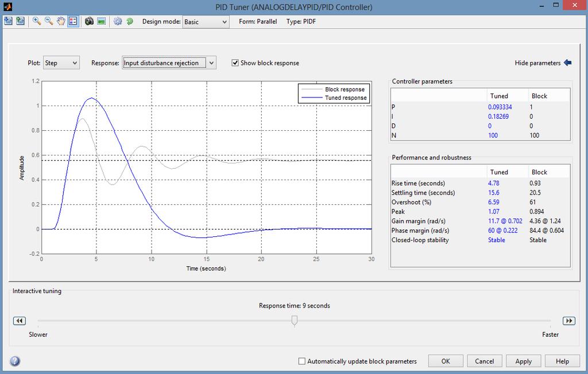
Task: Select the pan hand tool
Action: (61, 21)
